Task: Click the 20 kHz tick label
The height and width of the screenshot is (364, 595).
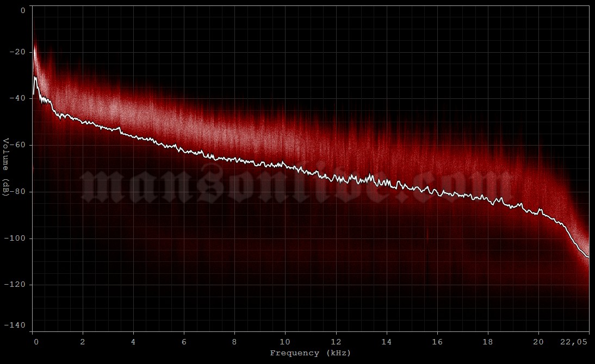Action: [538, 342]
